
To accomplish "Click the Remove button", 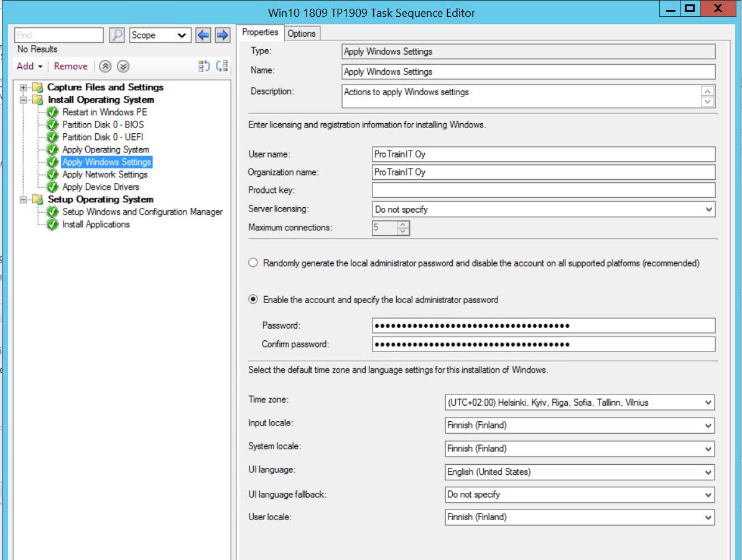I will click(x=70, y=66).
